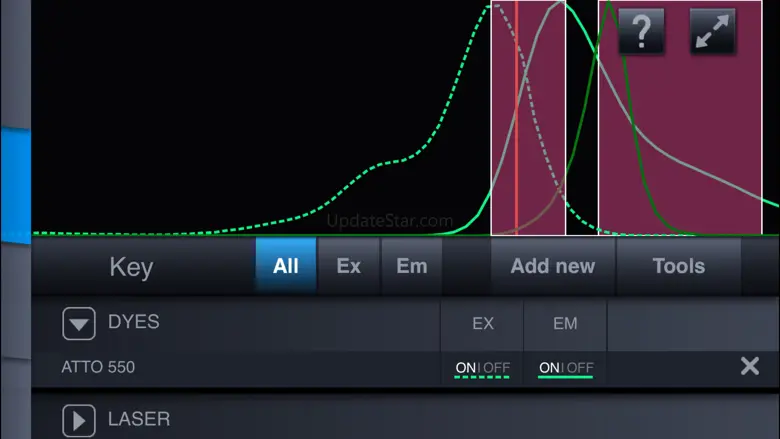Collapse the DYES section arrow
The image size is (780, 439).
point(79,324)
